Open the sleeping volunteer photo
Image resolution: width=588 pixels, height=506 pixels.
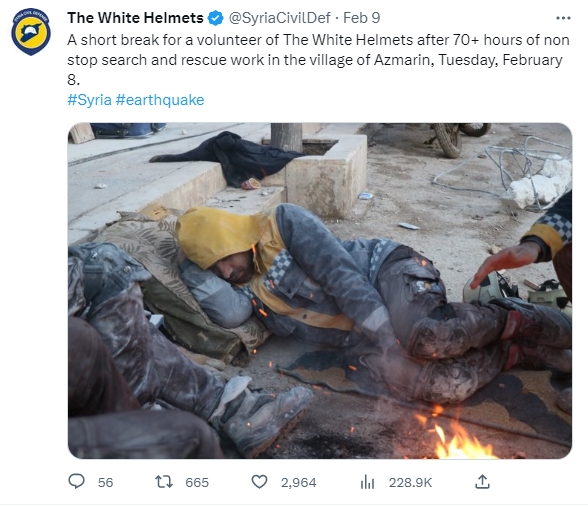320,291
